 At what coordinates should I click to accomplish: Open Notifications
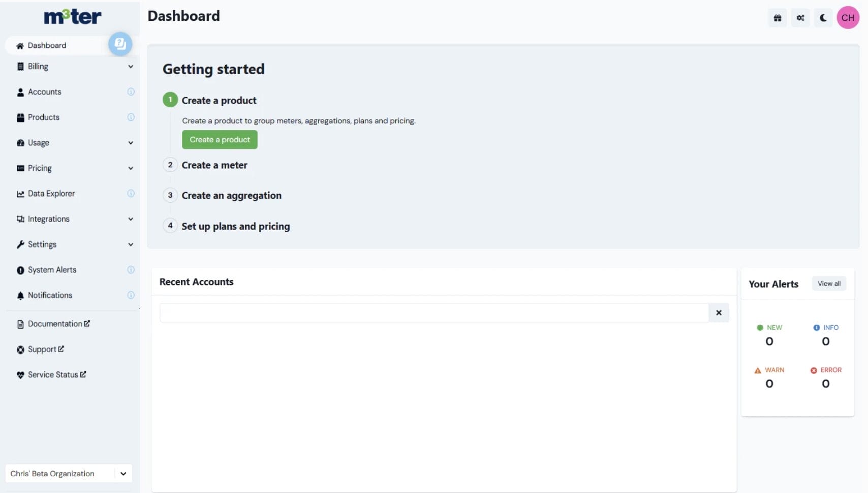tap(49, 295)
